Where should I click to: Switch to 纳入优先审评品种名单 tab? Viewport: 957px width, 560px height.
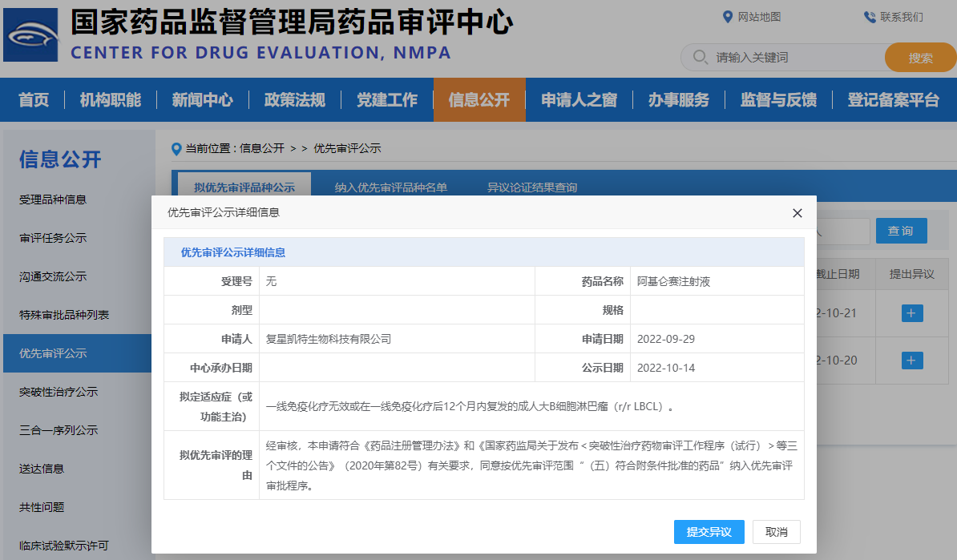pyautogui.click(x=390, y=187)
